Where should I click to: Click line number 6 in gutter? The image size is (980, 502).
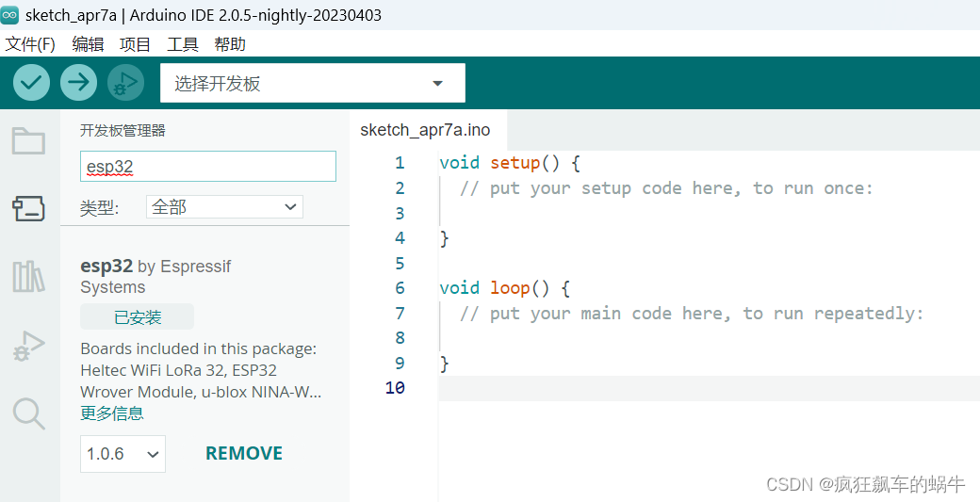[x=400, y=288]
